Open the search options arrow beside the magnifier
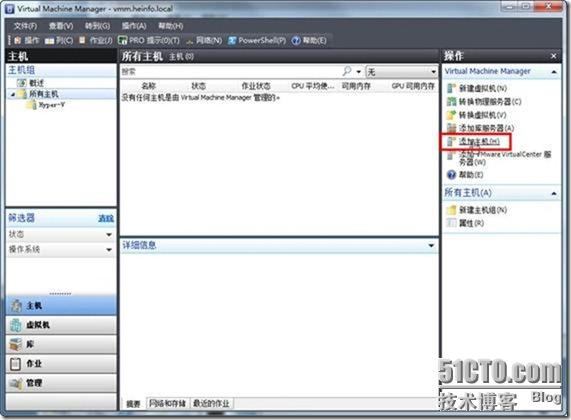The height and width of the screenshot is (420, 571). click(359, 72)
